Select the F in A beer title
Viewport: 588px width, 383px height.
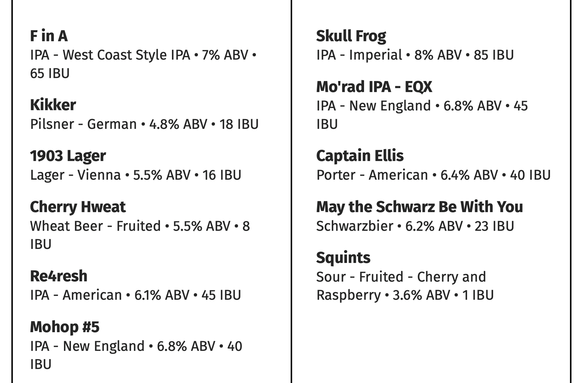pos(49,36)
